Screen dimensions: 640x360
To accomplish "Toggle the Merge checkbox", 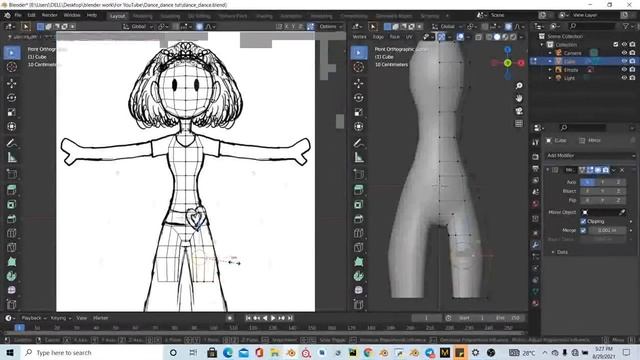I will [x=583, y=230].
